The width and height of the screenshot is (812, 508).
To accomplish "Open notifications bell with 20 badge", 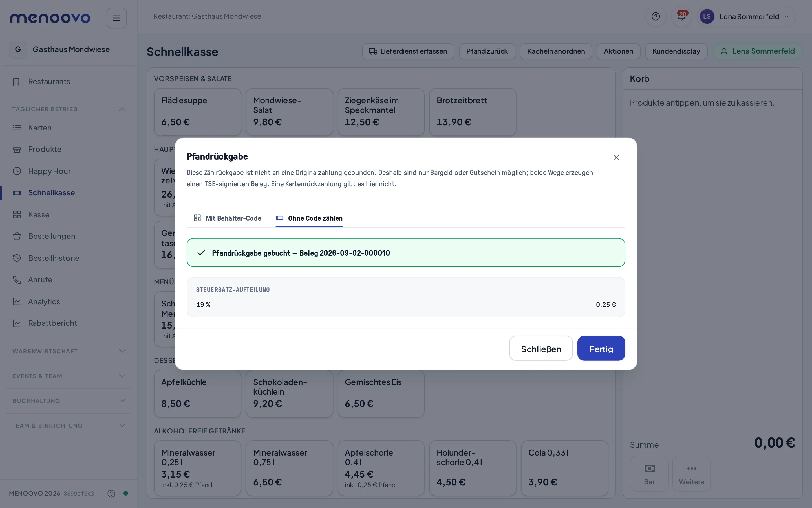I will point(681,16).
